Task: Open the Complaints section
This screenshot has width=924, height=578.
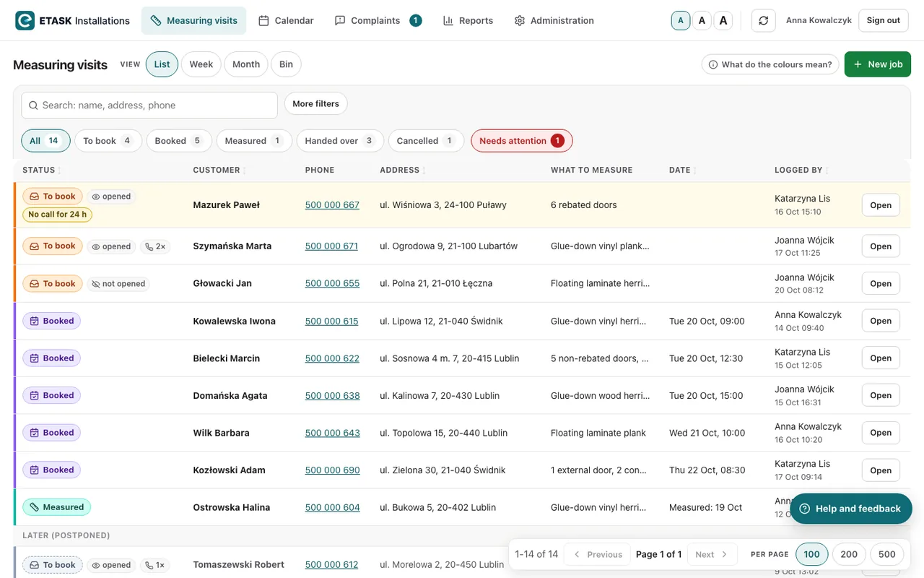Action: point(378,20)
